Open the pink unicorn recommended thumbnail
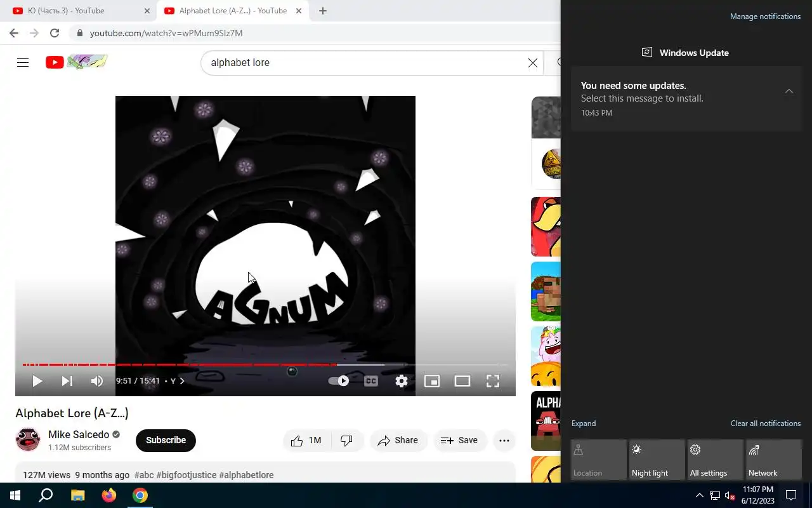Viewport: 812px width, 508px height. click(546, 356)
